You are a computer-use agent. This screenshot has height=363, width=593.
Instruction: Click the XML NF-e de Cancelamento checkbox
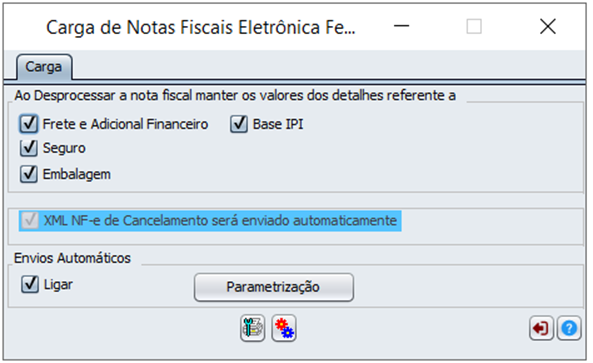tap(30, 220)
